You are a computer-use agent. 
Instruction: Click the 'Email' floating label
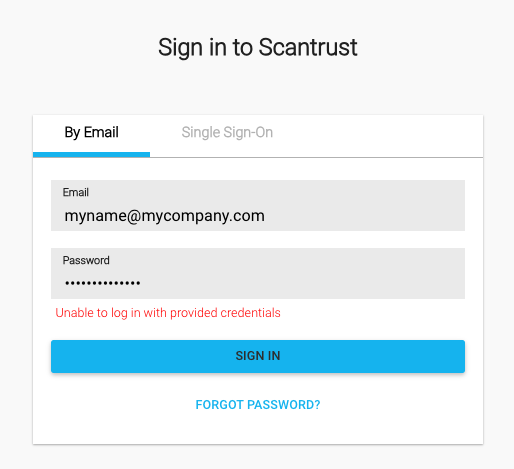click(x=76, y=192)
